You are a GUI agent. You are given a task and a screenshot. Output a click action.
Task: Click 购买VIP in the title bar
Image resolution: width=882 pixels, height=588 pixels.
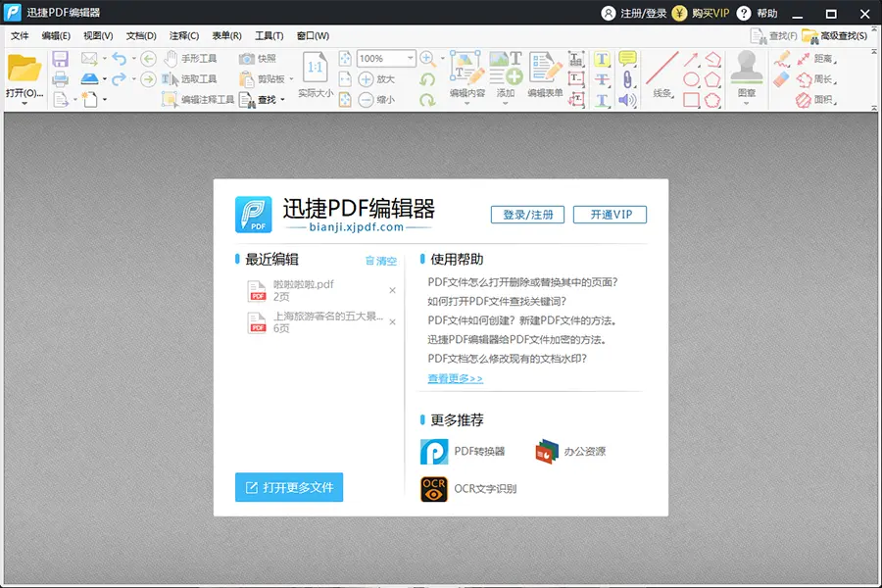(x=701, y=13)
